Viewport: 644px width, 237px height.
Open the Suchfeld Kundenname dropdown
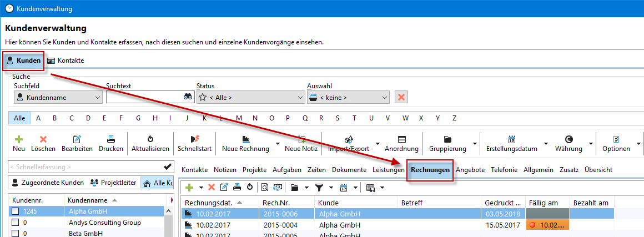click(x=58, y=97)
